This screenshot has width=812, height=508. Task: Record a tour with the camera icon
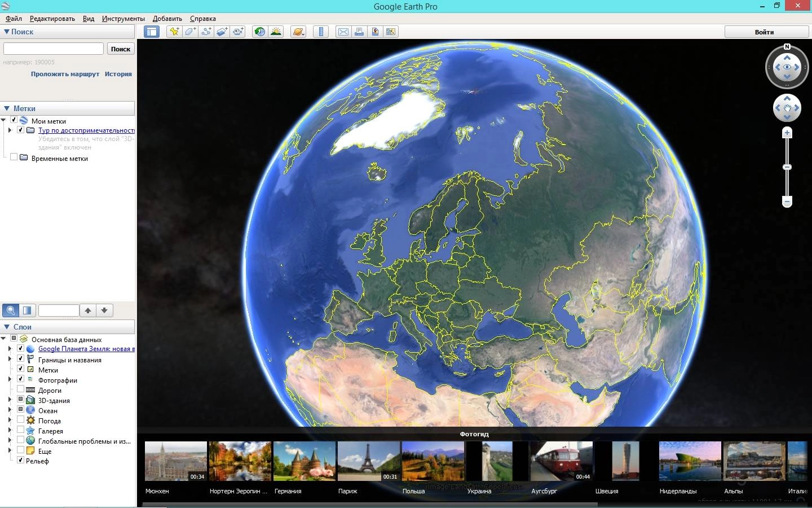point(238,32)
